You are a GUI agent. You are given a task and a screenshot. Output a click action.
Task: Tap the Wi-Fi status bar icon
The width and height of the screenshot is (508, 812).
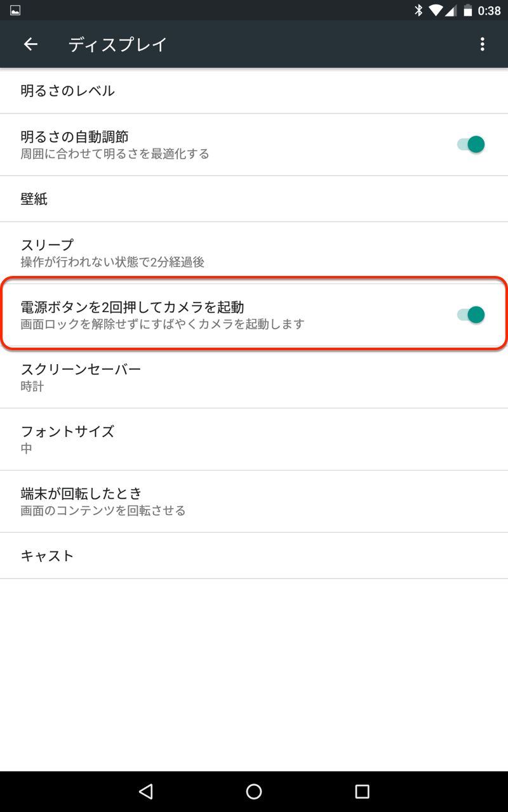point(435,10)
